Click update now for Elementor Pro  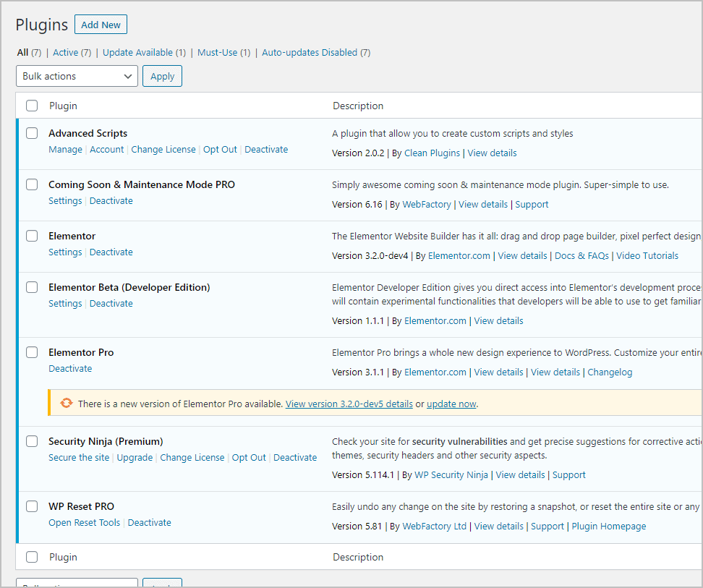(x=451, y=404)
